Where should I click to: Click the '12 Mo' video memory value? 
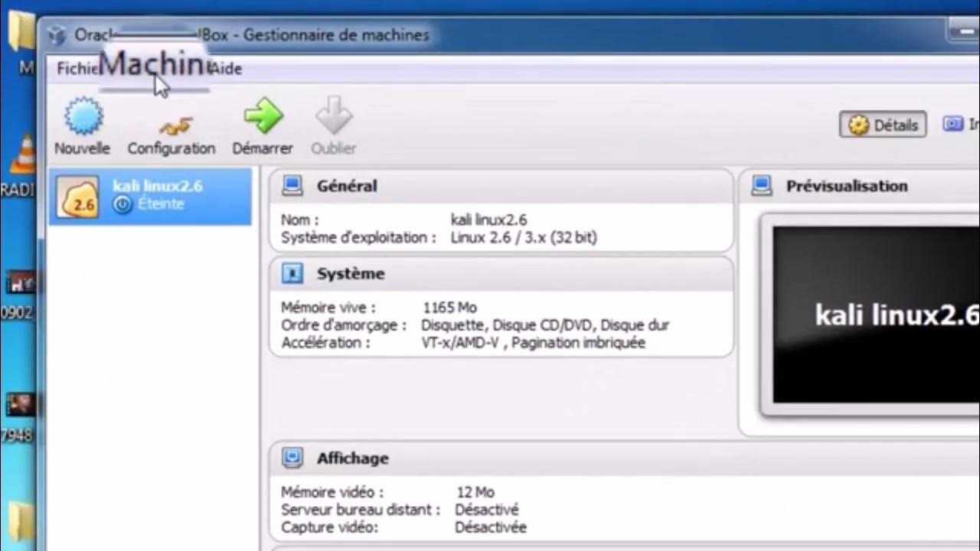[x=475, y=492]
